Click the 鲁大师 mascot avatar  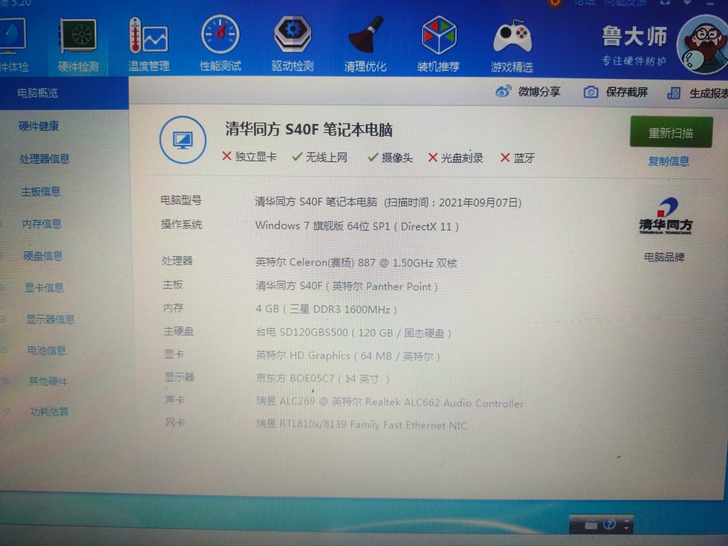(x=703, y=45)
